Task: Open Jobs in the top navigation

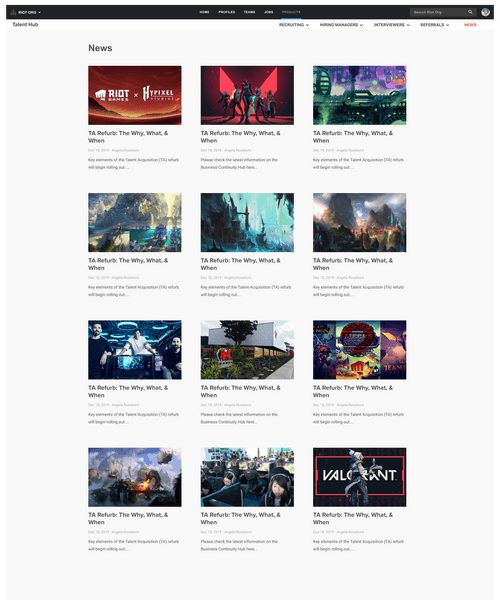Action: click(269, 12)
